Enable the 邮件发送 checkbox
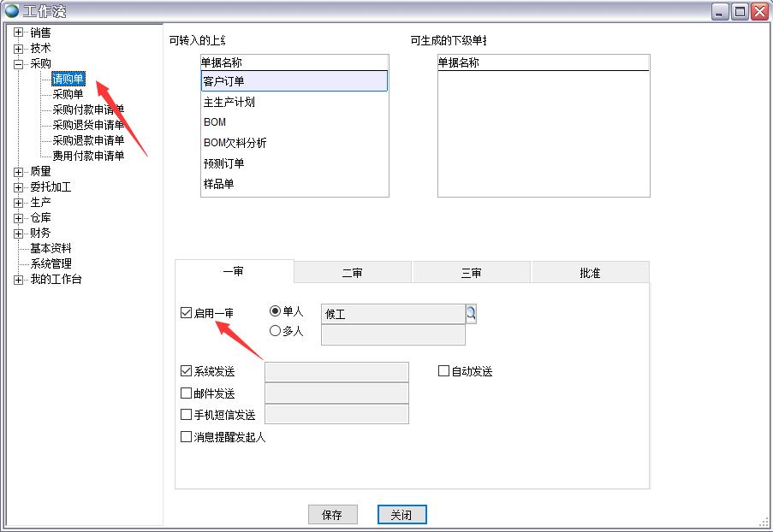This screenshot has height=532, width=773. pos(187,393)
